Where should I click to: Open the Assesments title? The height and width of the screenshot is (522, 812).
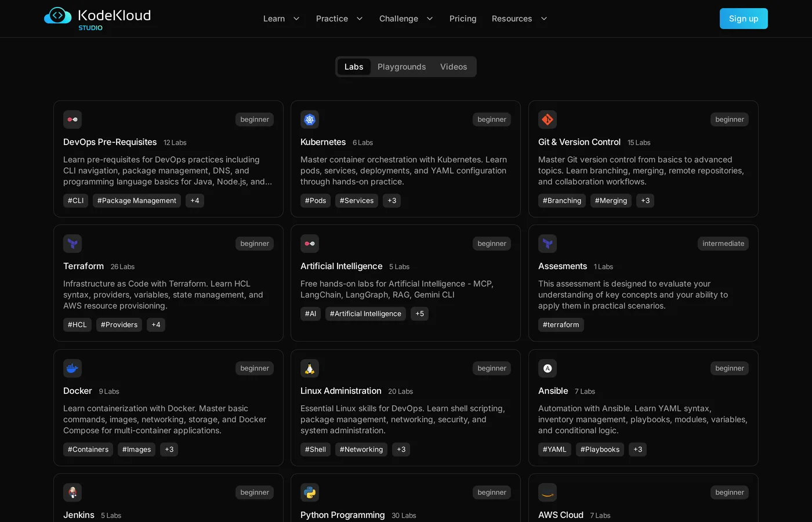point(563,266)
